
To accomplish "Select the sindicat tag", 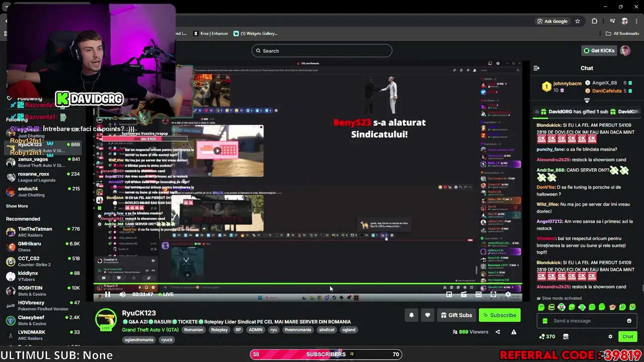I will point(327,330).
